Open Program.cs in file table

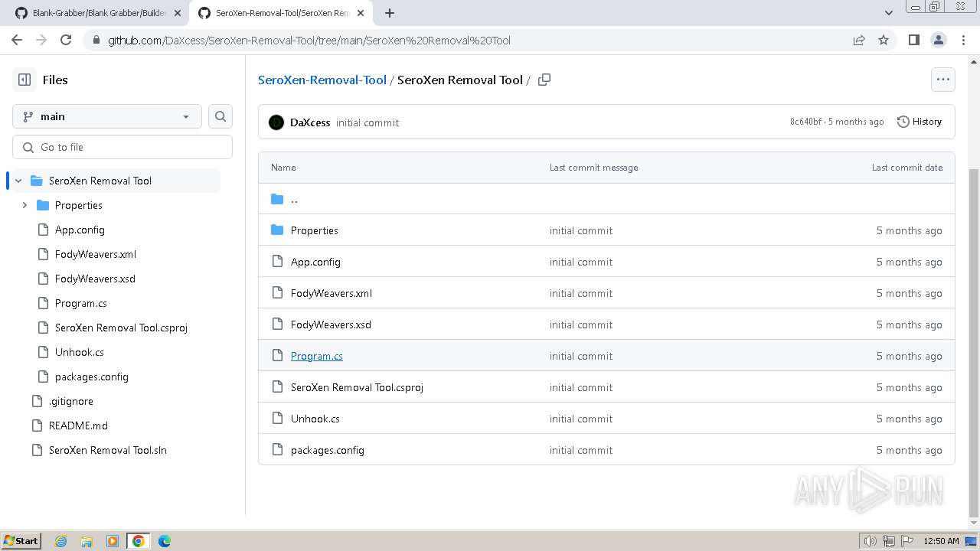point(317,356)
